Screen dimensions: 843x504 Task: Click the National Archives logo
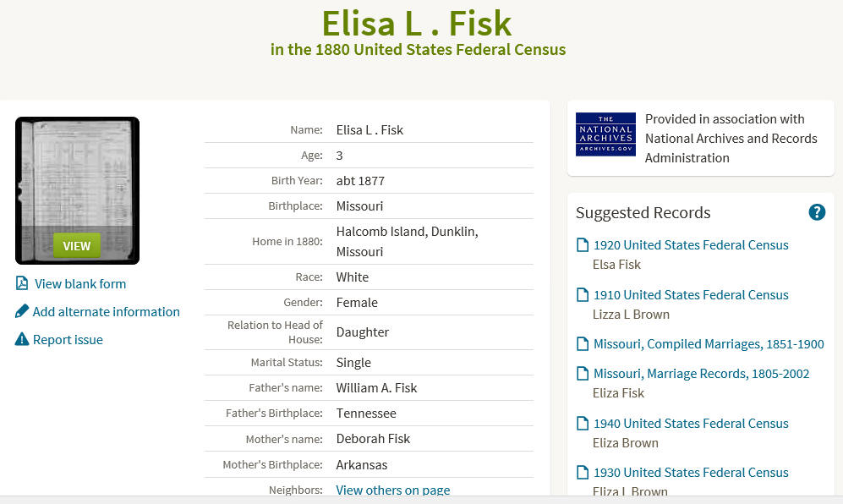coord(605,134)
